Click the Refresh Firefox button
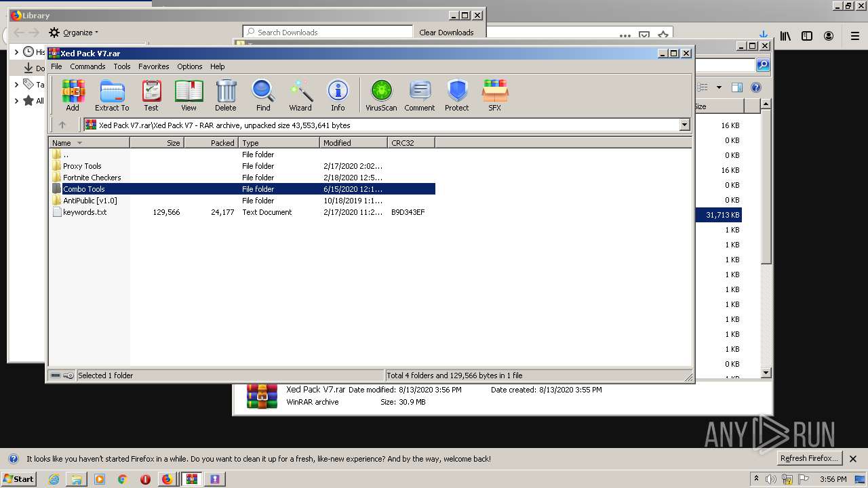The image size is (868, 488). tap(809, 459)
